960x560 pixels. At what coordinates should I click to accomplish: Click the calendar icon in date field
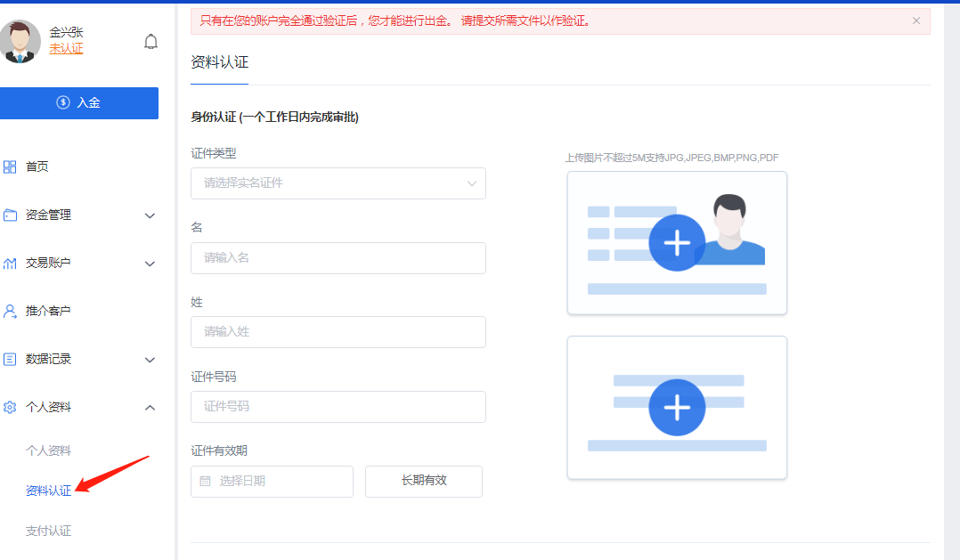tap(205, 481)
